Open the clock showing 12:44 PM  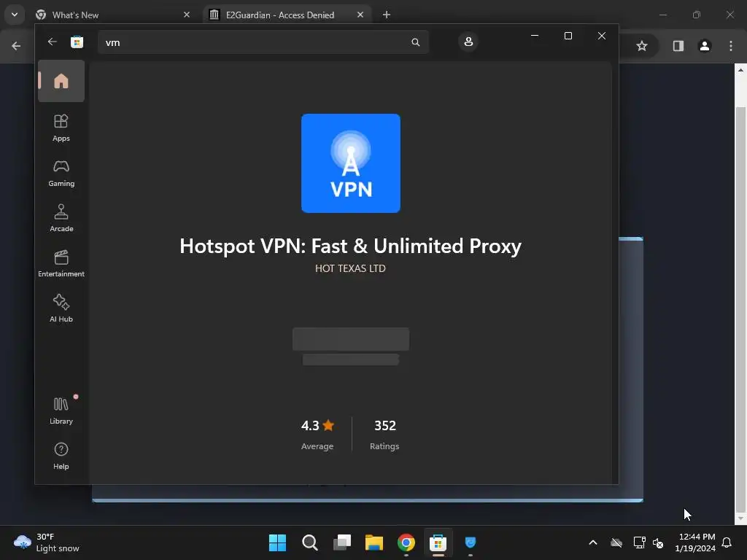pyautogui.click(x=695, y=542)
